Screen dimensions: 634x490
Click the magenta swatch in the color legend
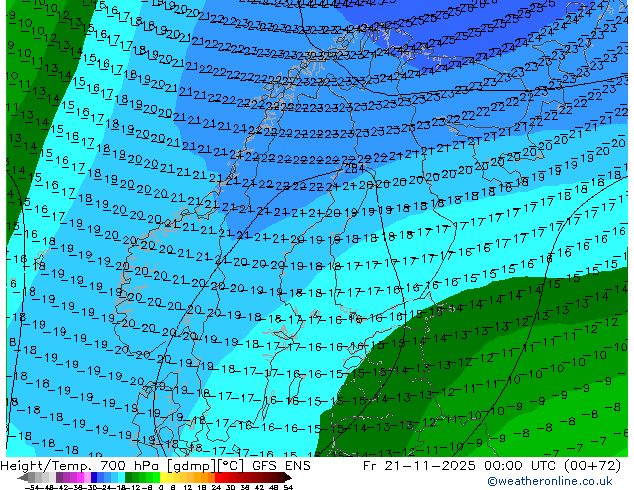(x=80, y=477)
